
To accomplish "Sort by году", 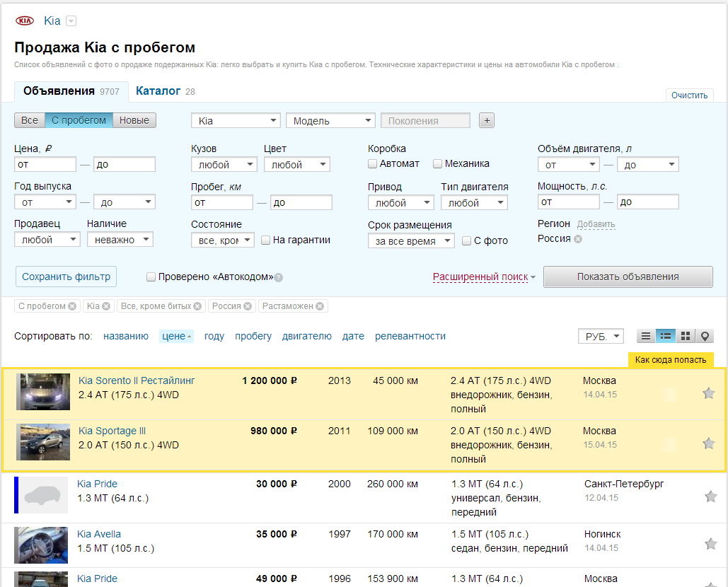I will click(x=214, y=336).
